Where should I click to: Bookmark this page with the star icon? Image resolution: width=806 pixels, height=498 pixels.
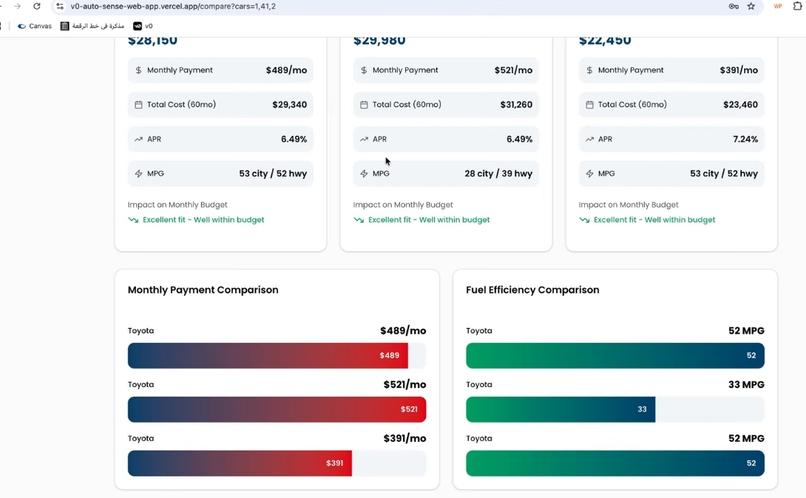click(x=751, y=6)
